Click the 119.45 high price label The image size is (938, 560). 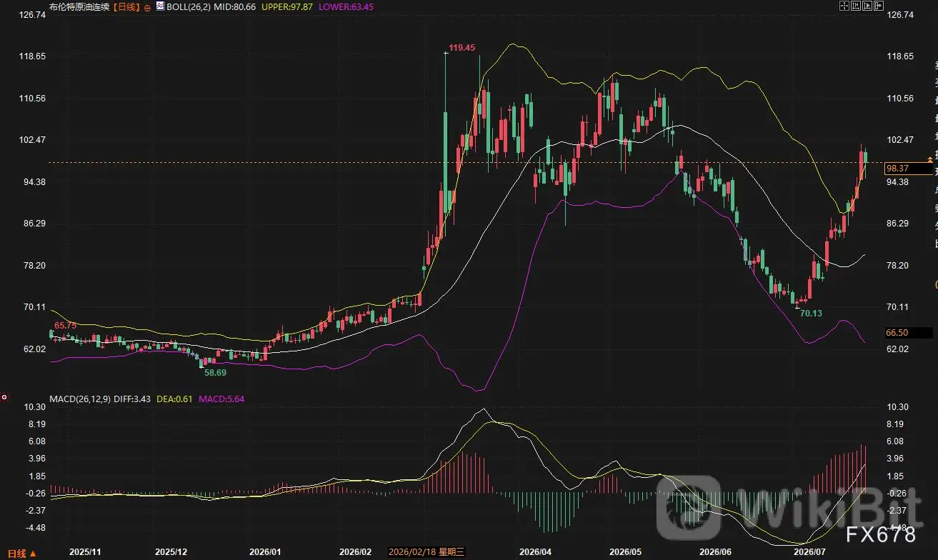(461, 48)
